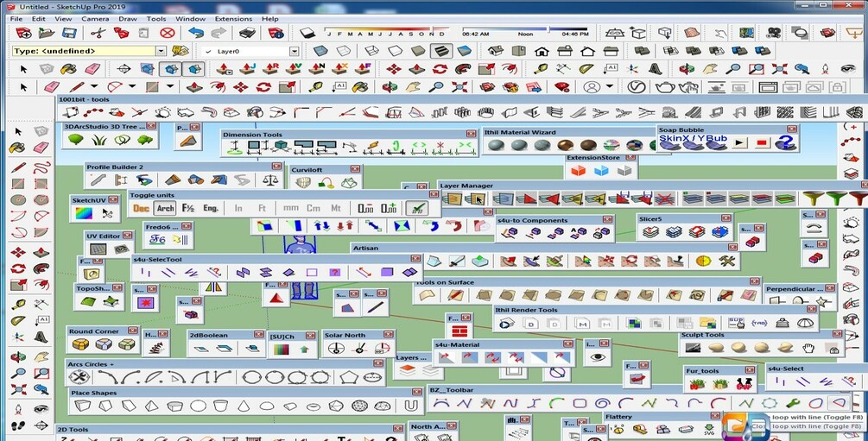Open the user profile dropdown arrow
This screenshot has width=868, height=441.
(x=610, y=86)
